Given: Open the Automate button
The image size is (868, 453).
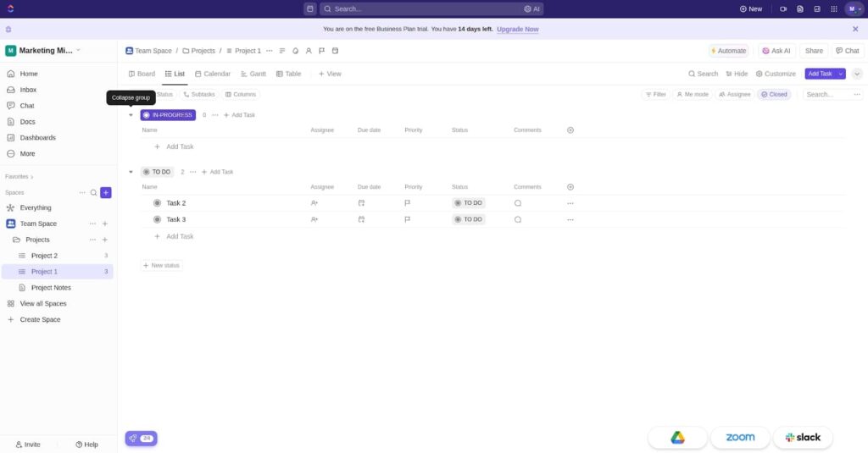Looking at the screenshot, I should (x=728, y=51).
